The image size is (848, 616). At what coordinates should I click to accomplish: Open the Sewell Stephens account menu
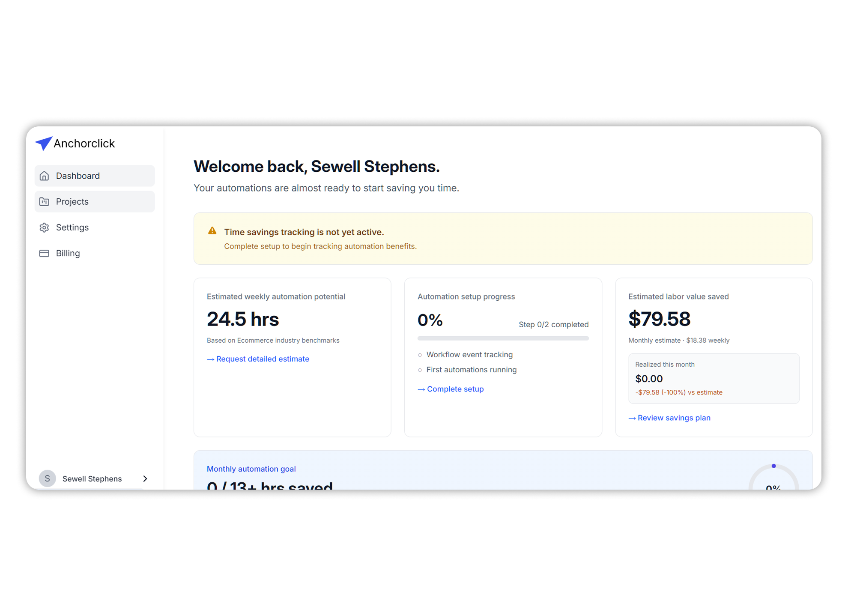pos(92,478)
